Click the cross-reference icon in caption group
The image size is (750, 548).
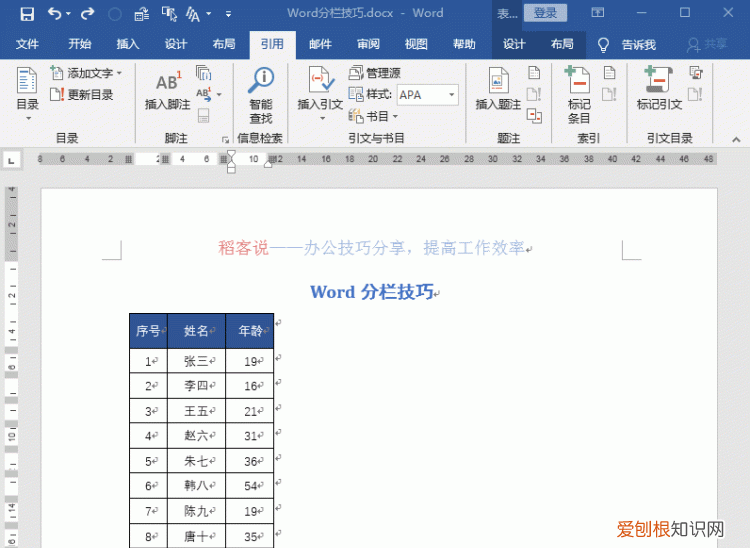point(534,116)
